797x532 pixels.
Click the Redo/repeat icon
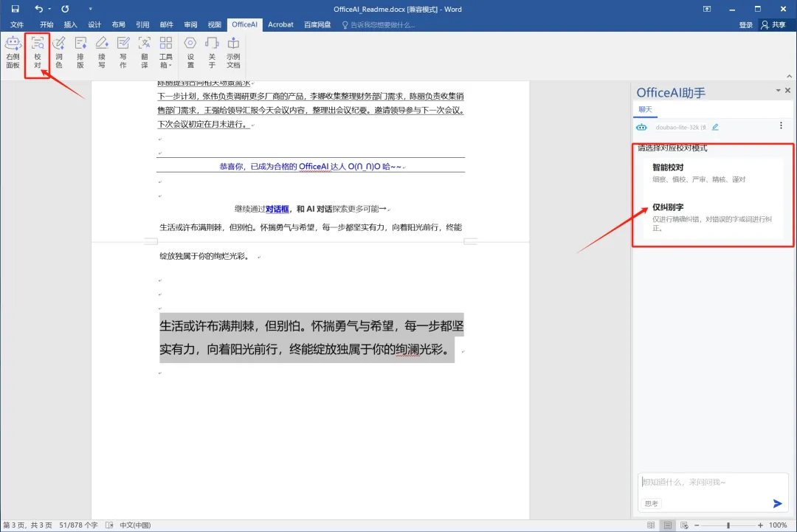tap(65, 9)
